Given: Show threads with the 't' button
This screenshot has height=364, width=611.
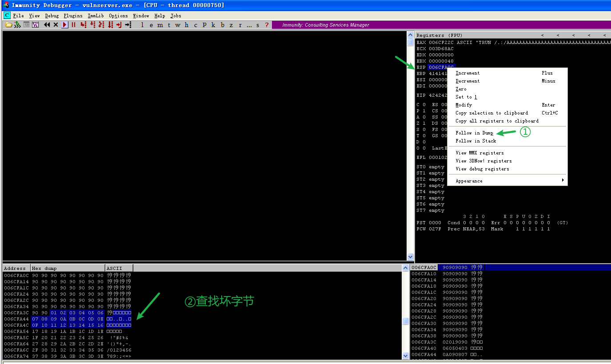Looking at the screenshot, I should 169,25.
